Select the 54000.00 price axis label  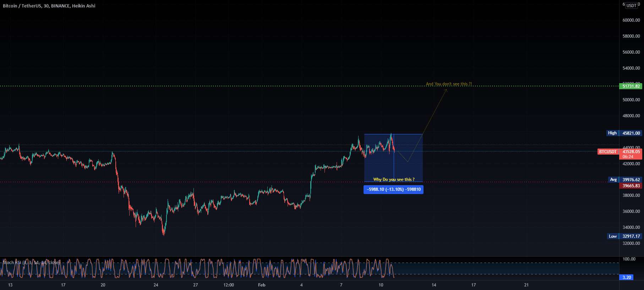click(631, 68)
